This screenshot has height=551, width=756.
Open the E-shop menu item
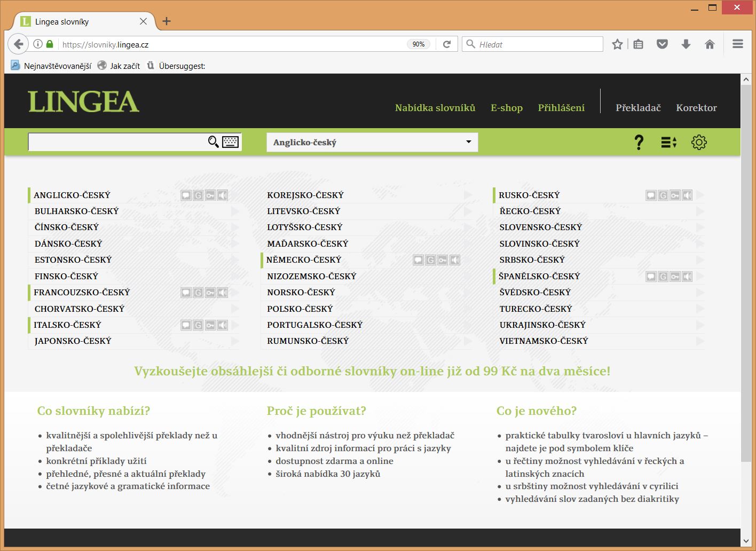(x=507, y=108)
